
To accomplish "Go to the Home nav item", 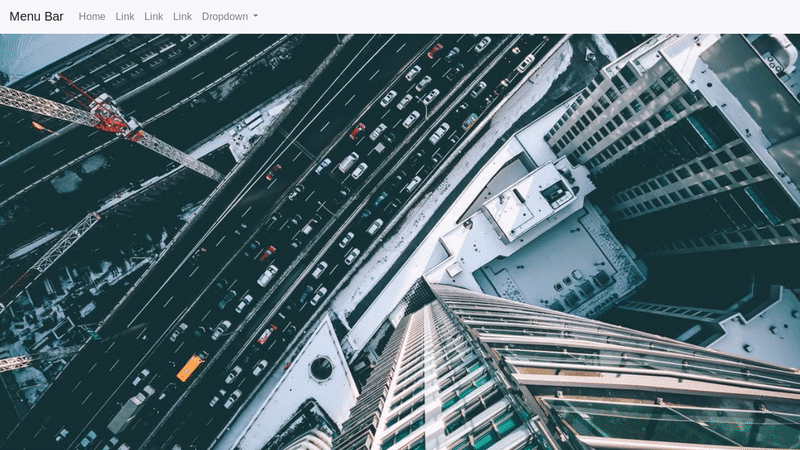I will tap(92, 17).
